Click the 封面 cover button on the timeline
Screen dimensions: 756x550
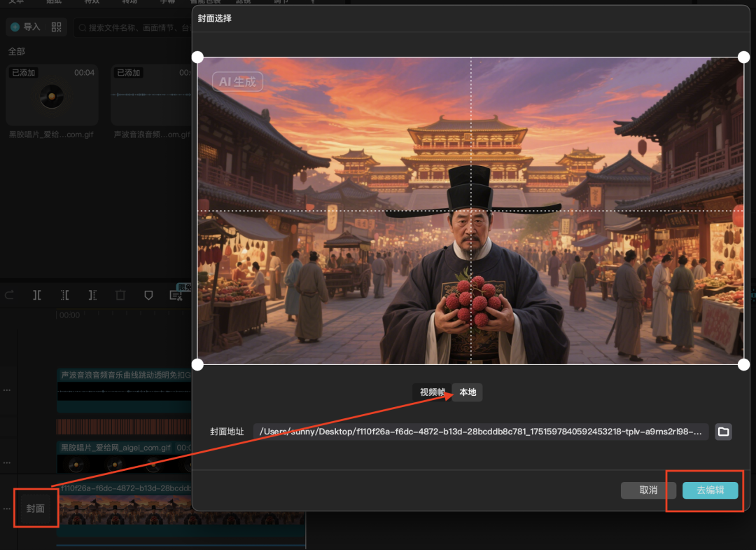click(36, 508)
